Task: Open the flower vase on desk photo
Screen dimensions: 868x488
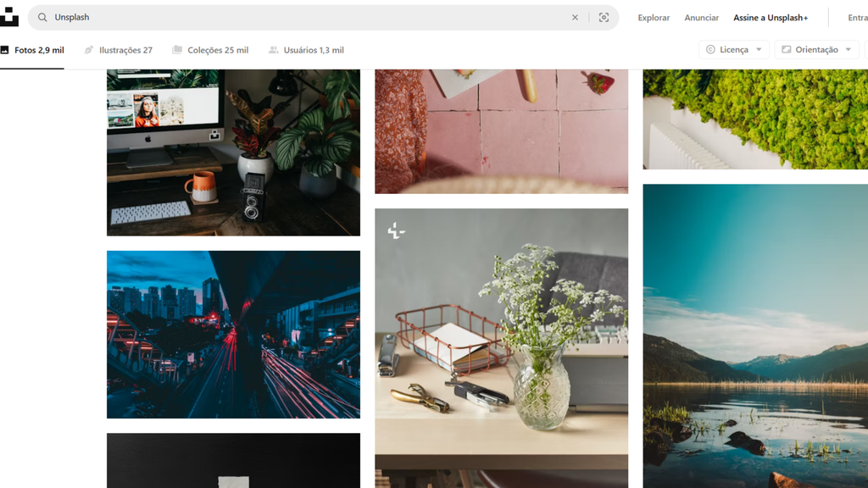Action: pos(502,348)
